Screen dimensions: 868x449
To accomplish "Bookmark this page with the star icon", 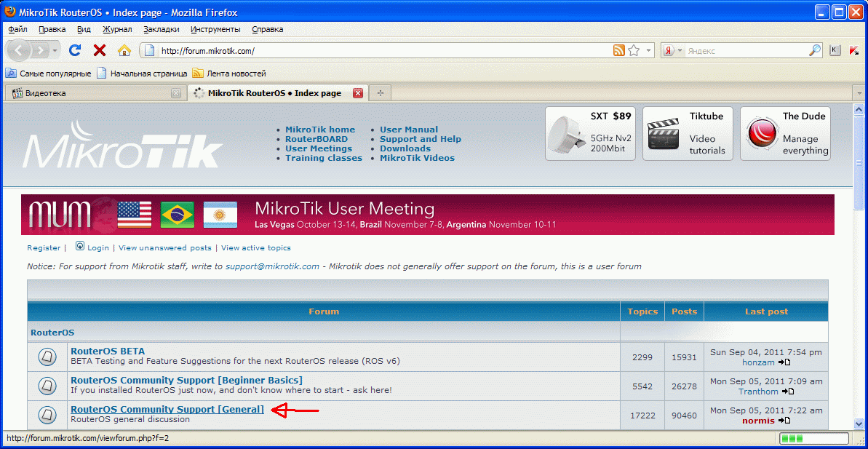I will tap(634, 50).
